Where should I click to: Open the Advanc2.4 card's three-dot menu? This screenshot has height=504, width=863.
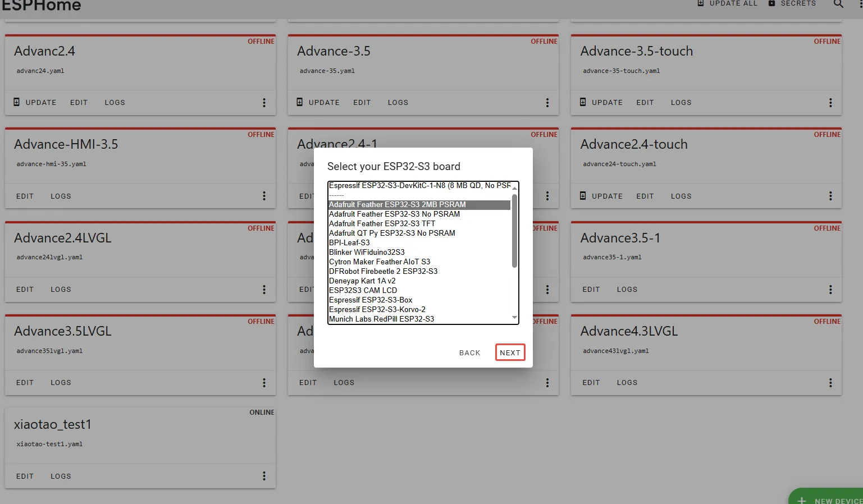click(264, 103)
